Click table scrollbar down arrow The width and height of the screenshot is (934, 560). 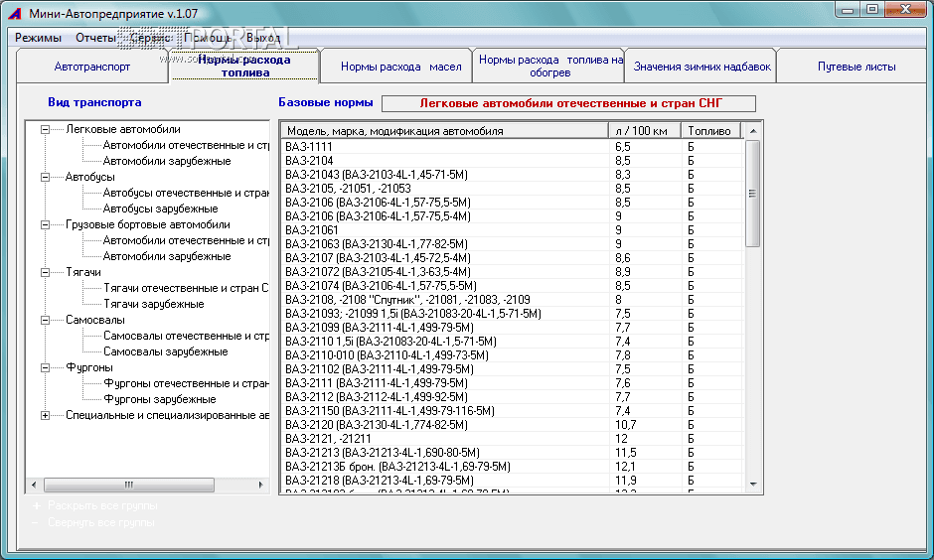(753, 485)
